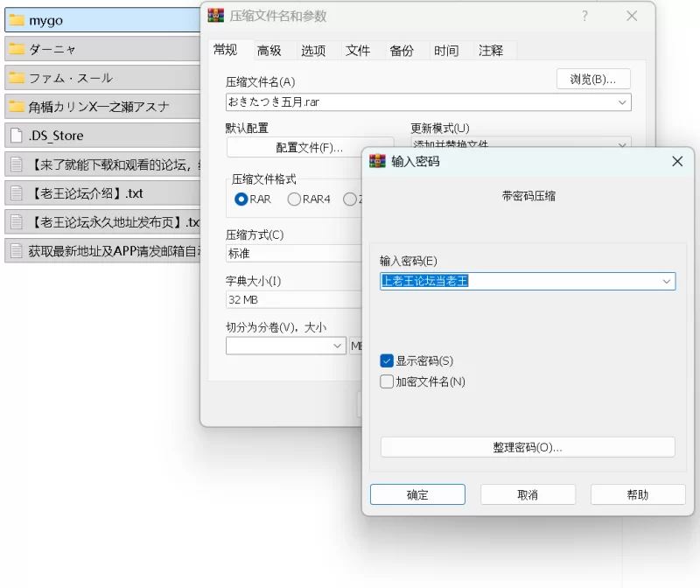Image resolution: width=700 pixels, height=588 pixels.
Task: Select the mygo folder
Action: click(x=102, y=20)
